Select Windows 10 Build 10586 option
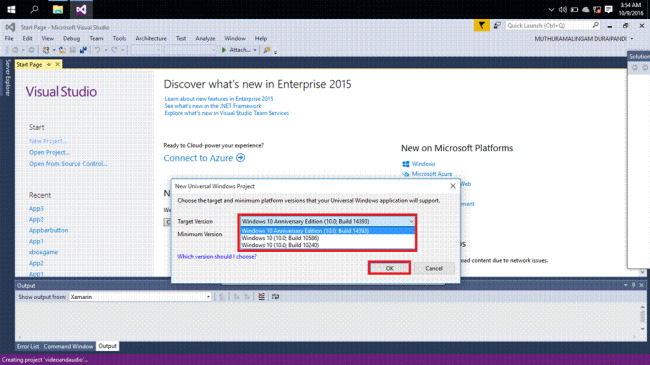The height and width of the screenshot is (365, 650). tap(327, 238)
